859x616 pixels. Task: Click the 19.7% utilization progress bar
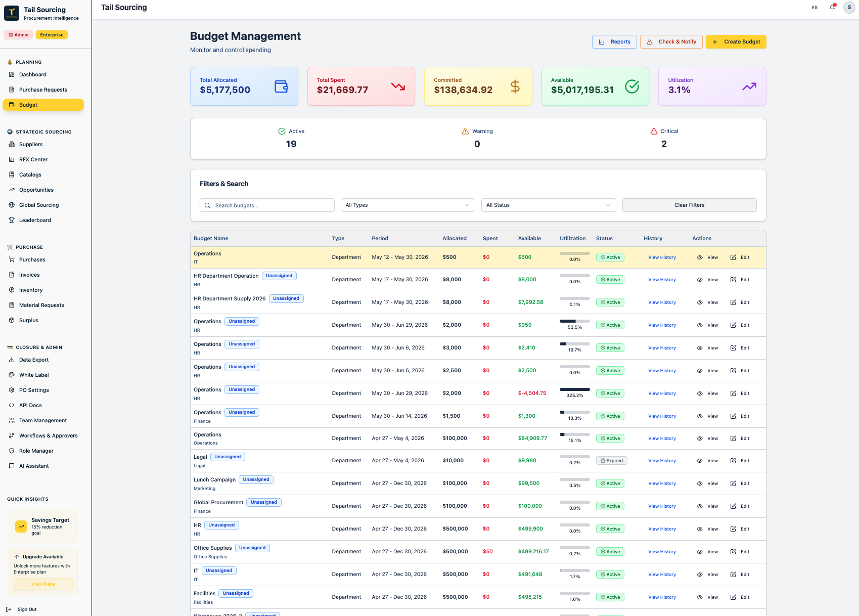tap(574, 344)
